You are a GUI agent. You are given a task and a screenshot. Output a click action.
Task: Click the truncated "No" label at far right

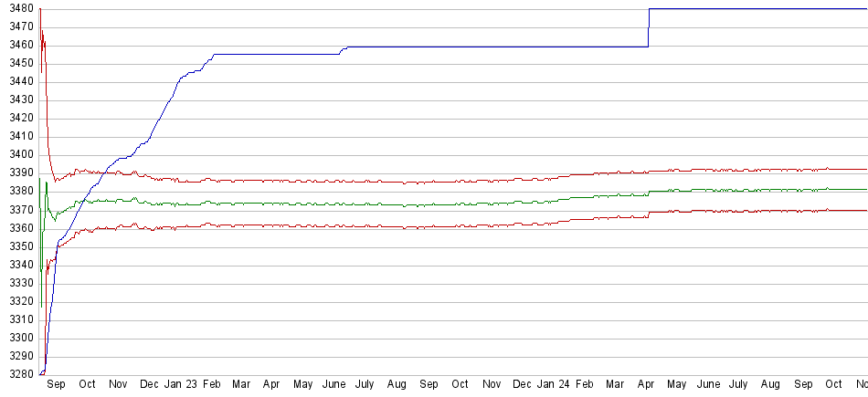[861, 385]
